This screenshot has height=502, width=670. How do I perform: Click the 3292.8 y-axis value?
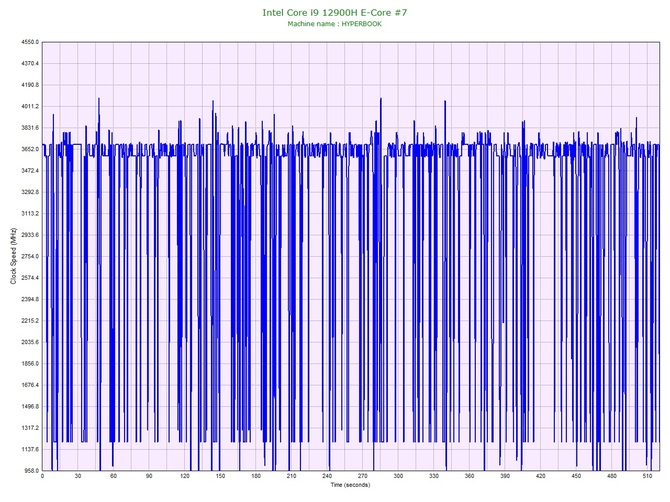[30, 192]
